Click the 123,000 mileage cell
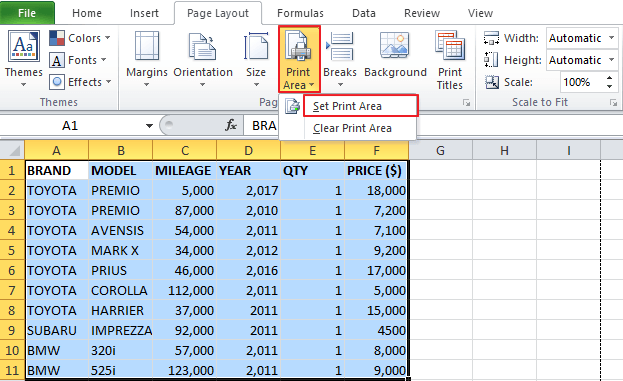Viewport: 623px width, 381px height. (185, 370)
